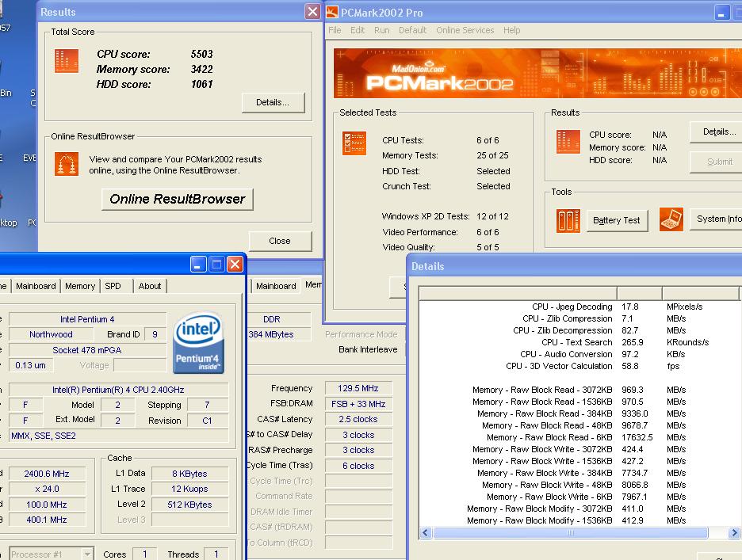Screen dimensions: 742x560
Task: Click the CPU name field Intel Pentium 4
Action: [x=87, y=319]
